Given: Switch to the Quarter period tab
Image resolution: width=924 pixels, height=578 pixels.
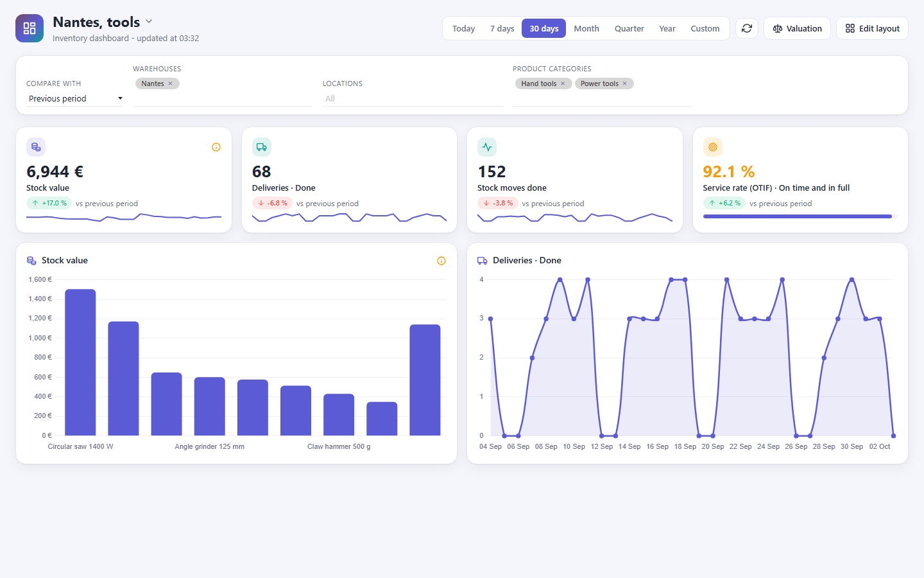Looking at the screenshot, I should coord(629,28).
